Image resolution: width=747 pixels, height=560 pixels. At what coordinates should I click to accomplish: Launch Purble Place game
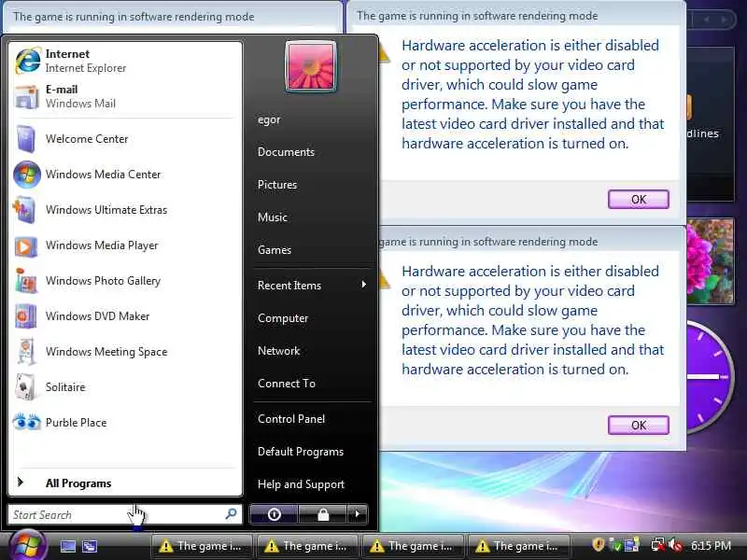(x=125, y=423)
